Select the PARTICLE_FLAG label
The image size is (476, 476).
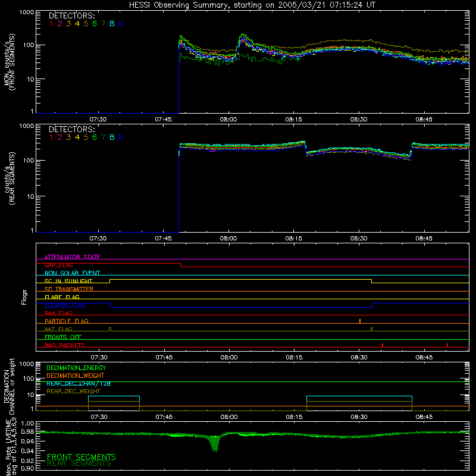click(x=67, y=321)
